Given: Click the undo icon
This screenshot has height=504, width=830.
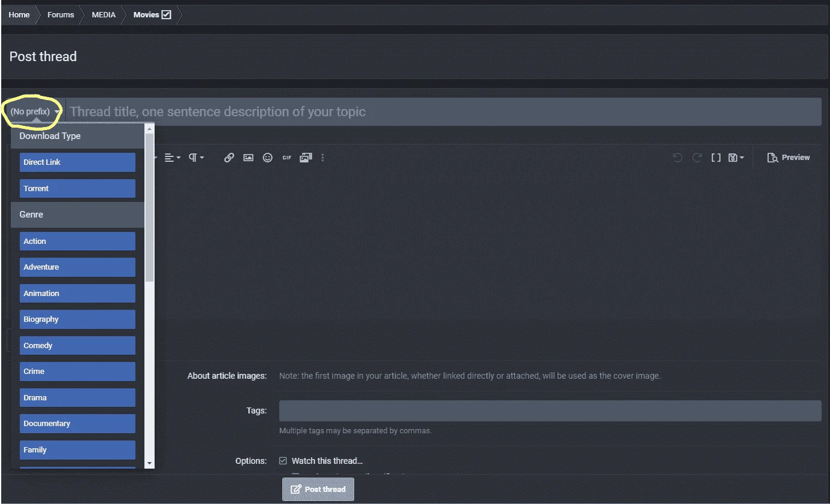Looking at the screenshot, I should coord(678,158).
